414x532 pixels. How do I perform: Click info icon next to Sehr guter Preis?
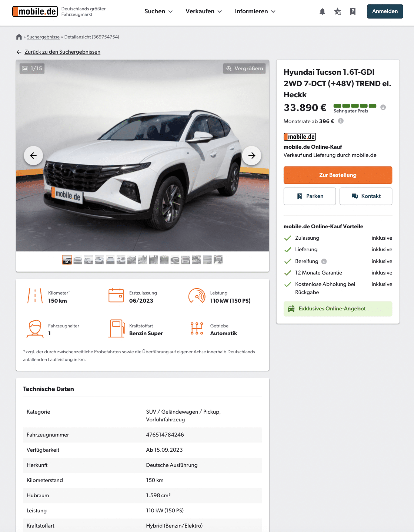383,107
